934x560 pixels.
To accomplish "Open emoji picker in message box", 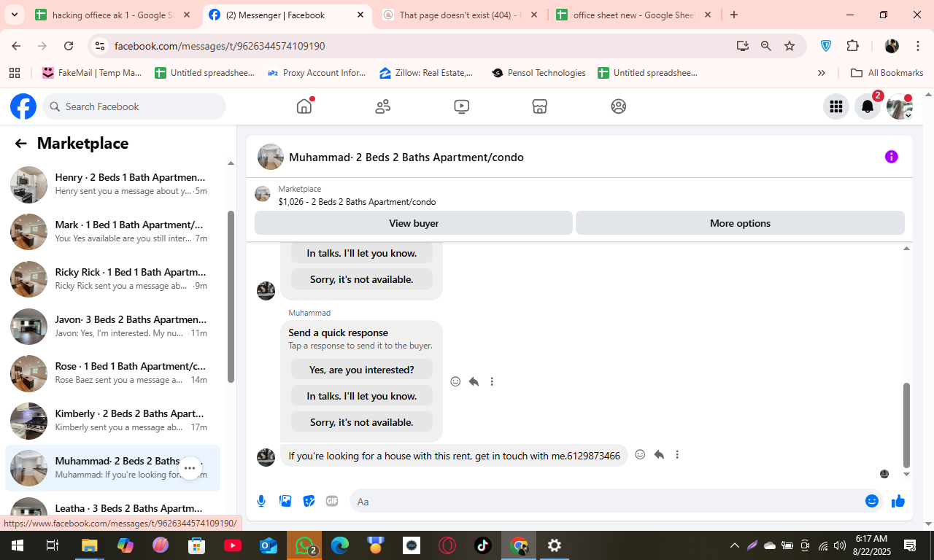I will click(871, 501).
